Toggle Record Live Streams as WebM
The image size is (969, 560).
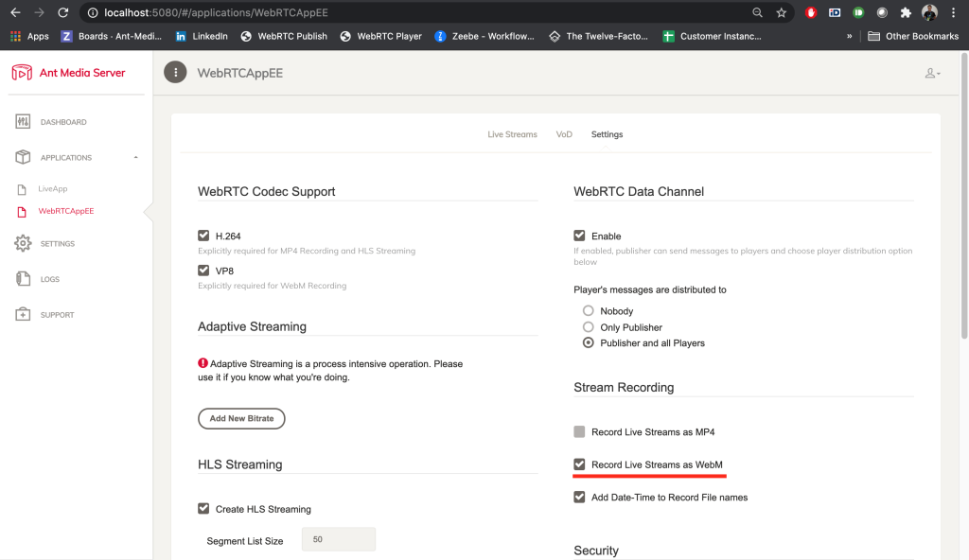point(579,464)
